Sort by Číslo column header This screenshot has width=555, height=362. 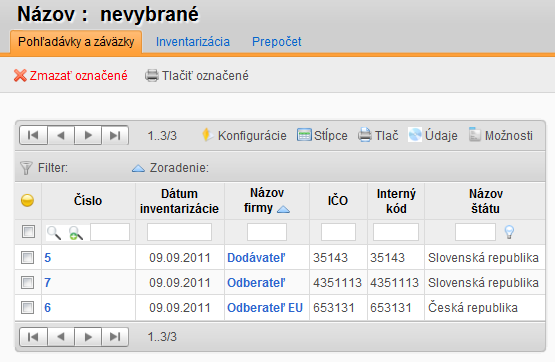pos(88,201)
